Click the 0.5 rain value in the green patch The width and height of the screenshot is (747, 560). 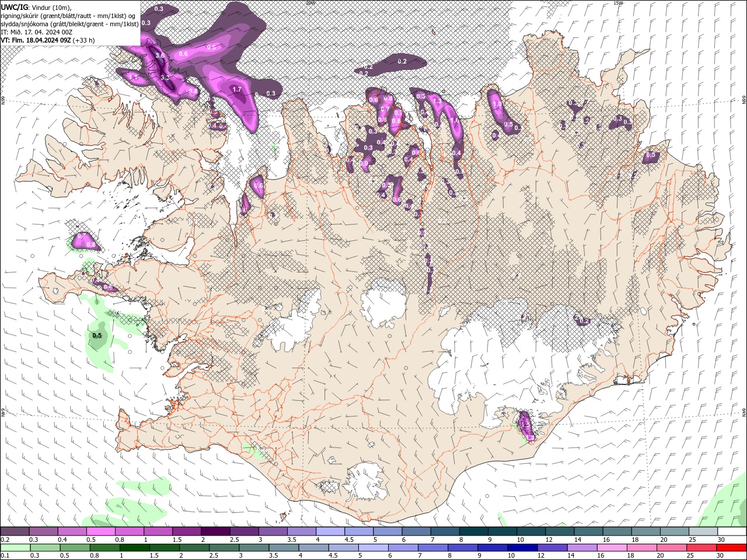click(97, 336)
